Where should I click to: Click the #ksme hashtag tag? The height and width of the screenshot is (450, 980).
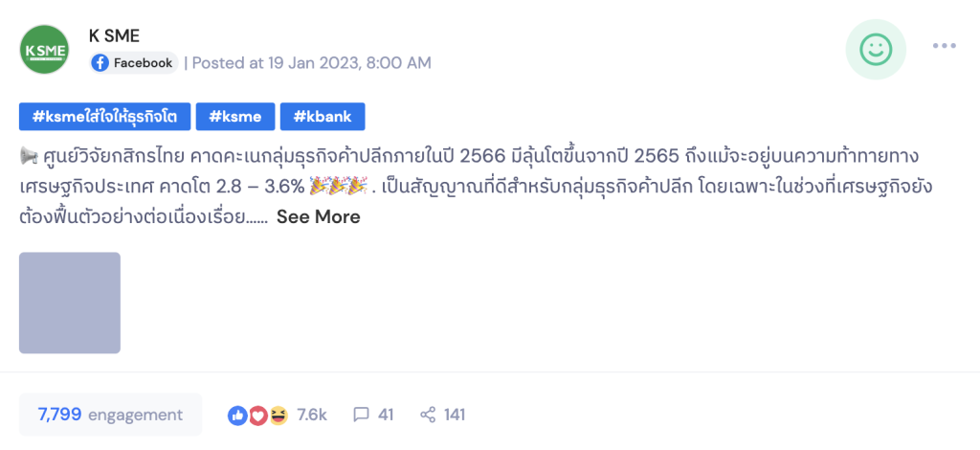(235, 117)
